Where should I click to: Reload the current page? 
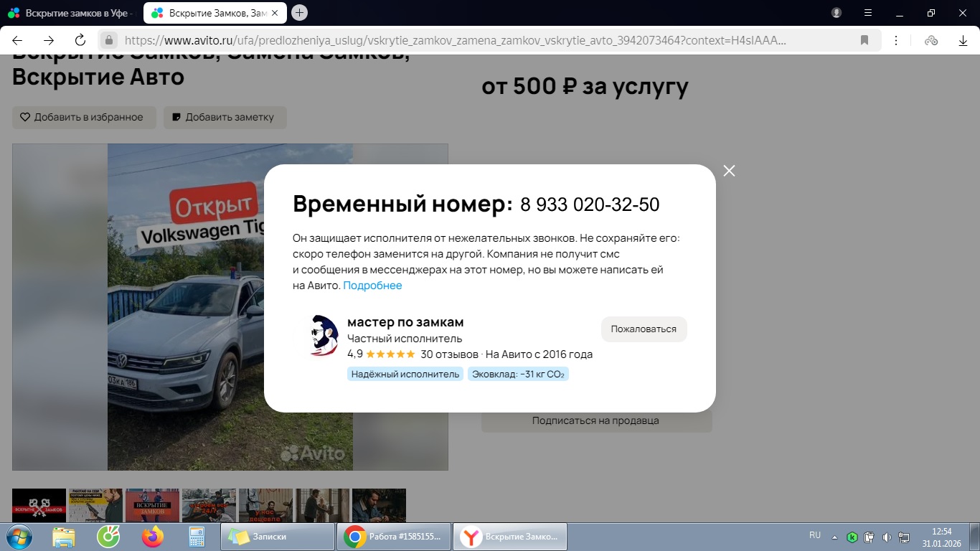pos(80,40)
